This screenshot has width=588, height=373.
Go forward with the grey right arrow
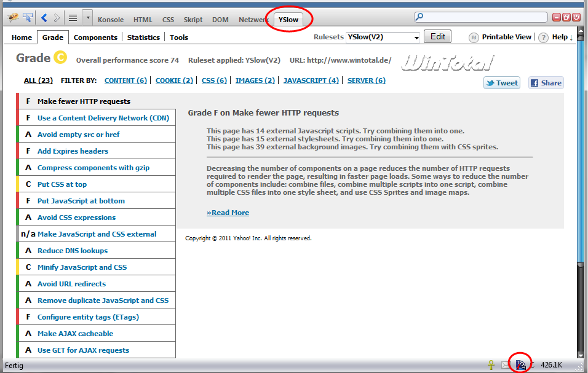[57, 18]
